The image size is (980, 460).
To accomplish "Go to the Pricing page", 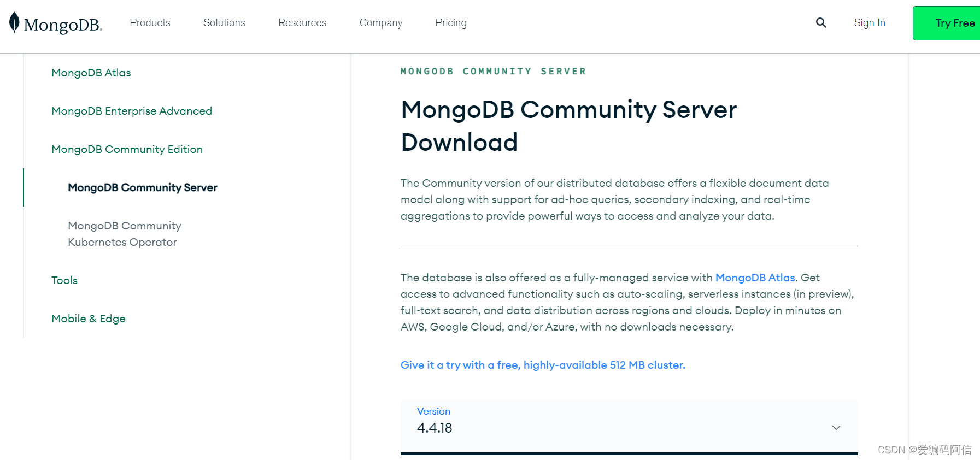I will [x=451, y=23].
